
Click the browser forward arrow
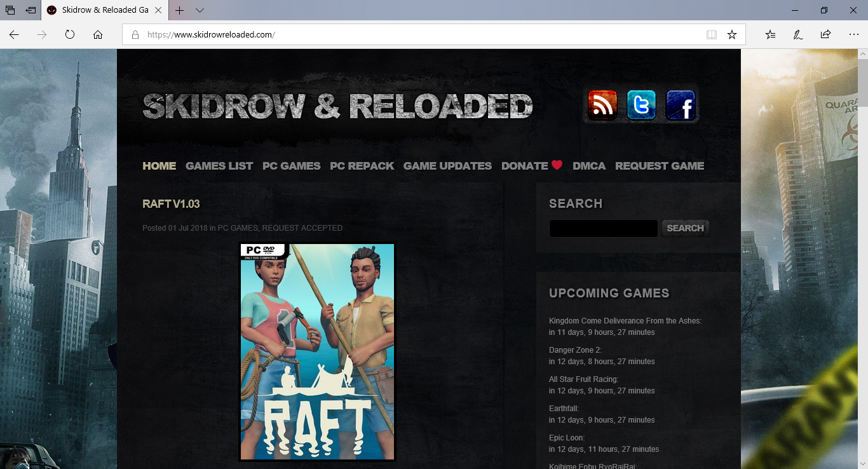point(42,34)
